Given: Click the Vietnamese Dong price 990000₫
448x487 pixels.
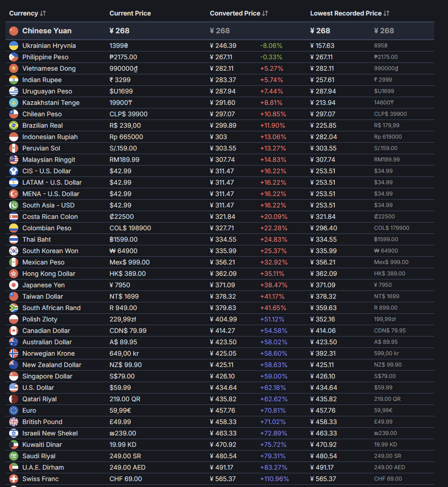Looking at the screenshot, I should 123,68.
